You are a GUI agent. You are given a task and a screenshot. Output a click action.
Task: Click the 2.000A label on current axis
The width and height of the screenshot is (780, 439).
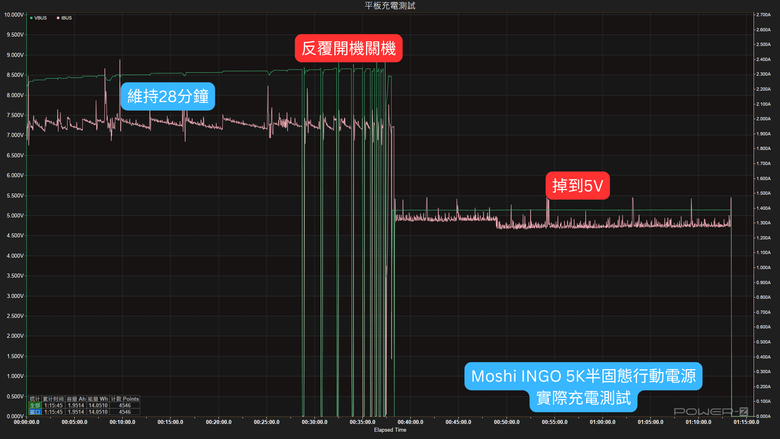tap(763, 119)
